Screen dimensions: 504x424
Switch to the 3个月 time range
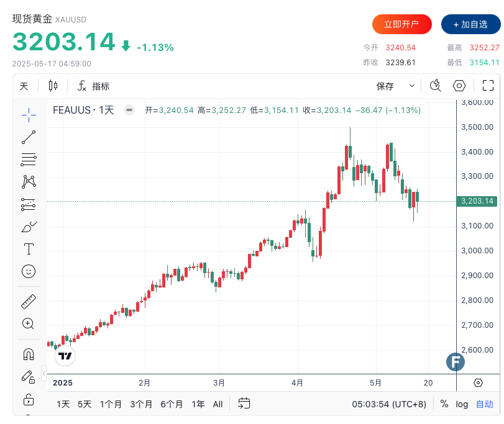(141, 404)
